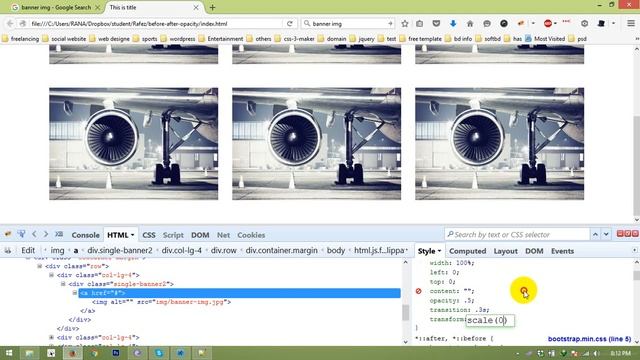640x360 pixels.
Task: Open the bookmarks list clipboard icon
Action: tap(420, 24)
